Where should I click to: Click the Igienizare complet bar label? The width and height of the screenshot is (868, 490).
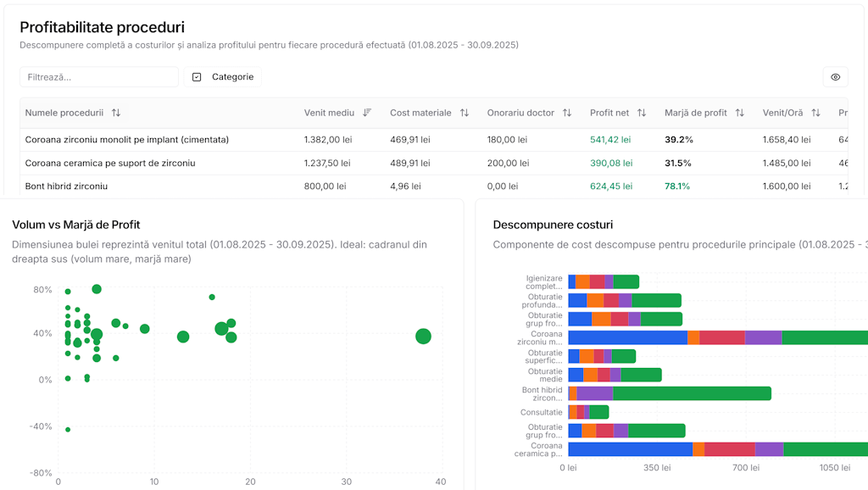tap(543, 281)
